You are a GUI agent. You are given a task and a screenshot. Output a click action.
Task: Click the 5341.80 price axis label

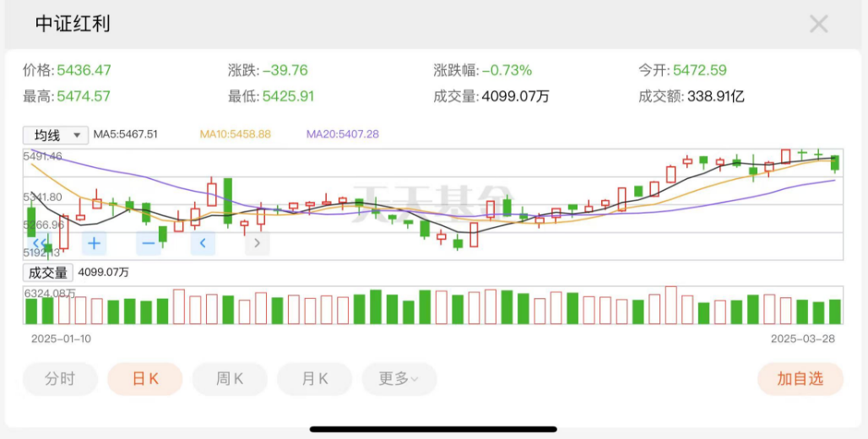point(42,197)
